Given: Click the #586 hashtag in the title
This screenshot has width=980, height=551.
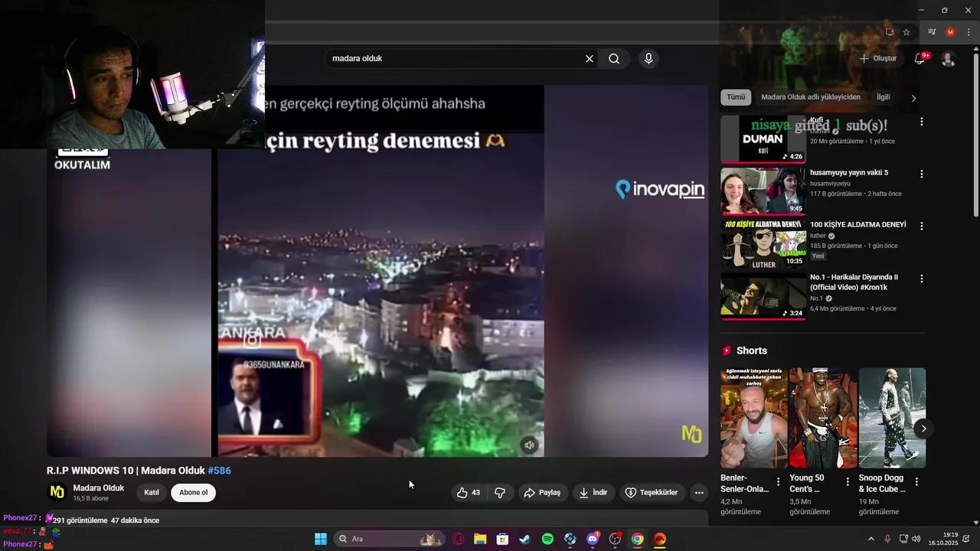Looking at the screenshot, I should (x=220, y=471).
